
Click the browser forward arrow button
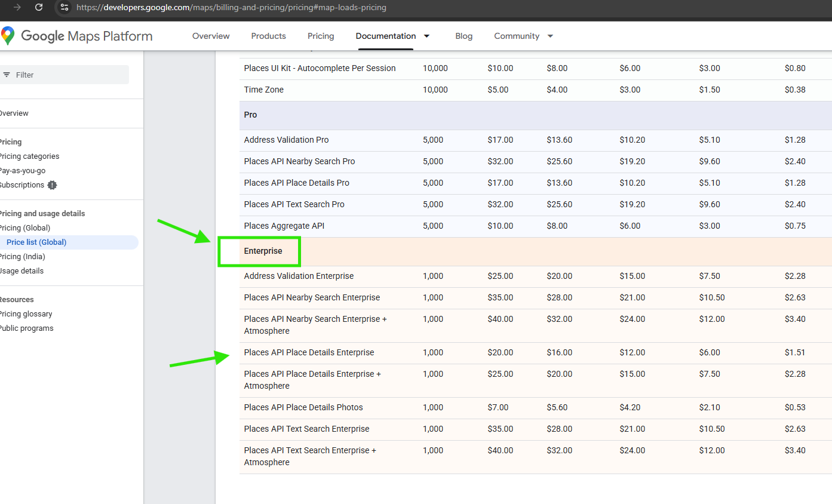tap(17, 7)
